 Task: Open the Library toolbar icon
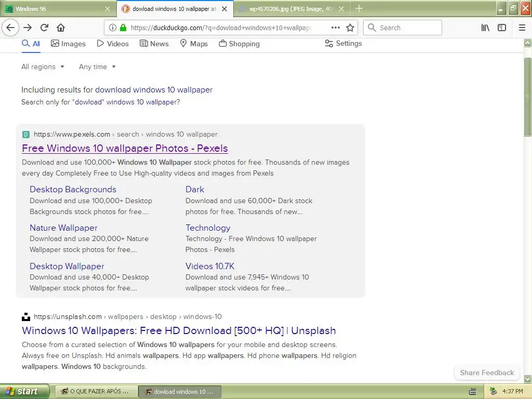(485, 28)
